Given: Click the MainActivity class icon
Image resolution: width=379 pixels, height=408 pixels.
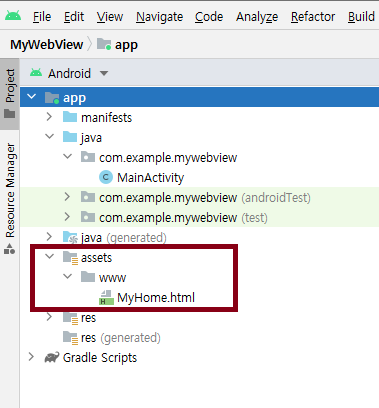Looking at the screenshot, I should [x=106, y=177].
